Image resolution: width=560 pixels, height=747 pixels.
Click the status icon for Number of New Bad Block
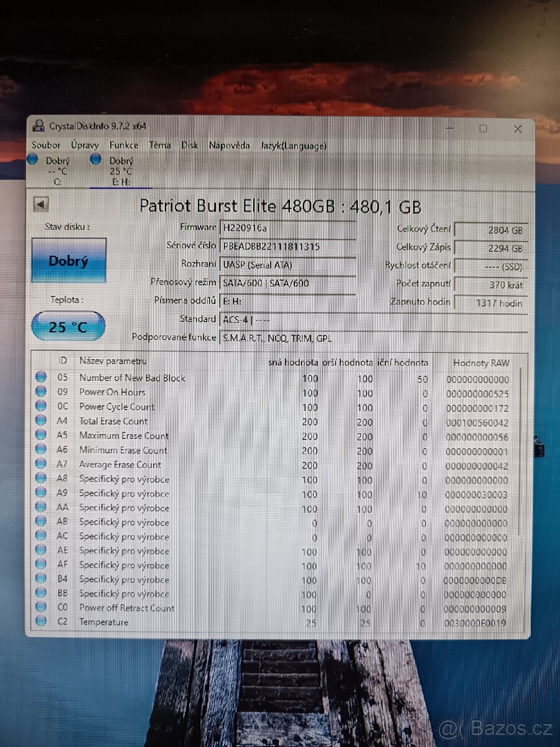[42, 378]
